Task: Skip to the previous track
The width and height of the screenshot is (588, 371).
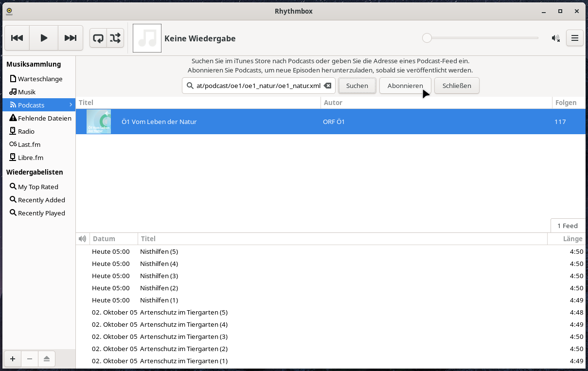Action: (17, 38)
